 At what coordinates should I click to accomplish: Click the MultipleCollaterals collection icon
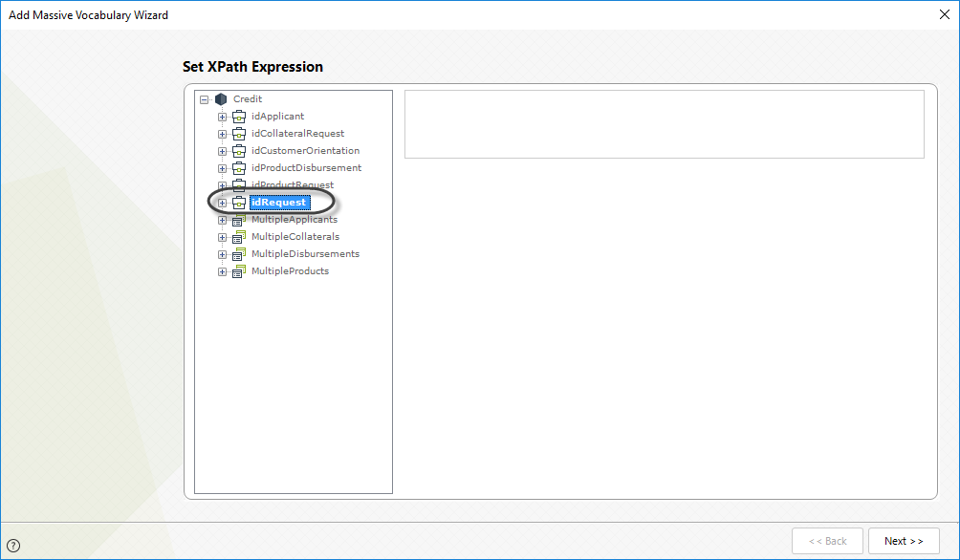(239, 237)
